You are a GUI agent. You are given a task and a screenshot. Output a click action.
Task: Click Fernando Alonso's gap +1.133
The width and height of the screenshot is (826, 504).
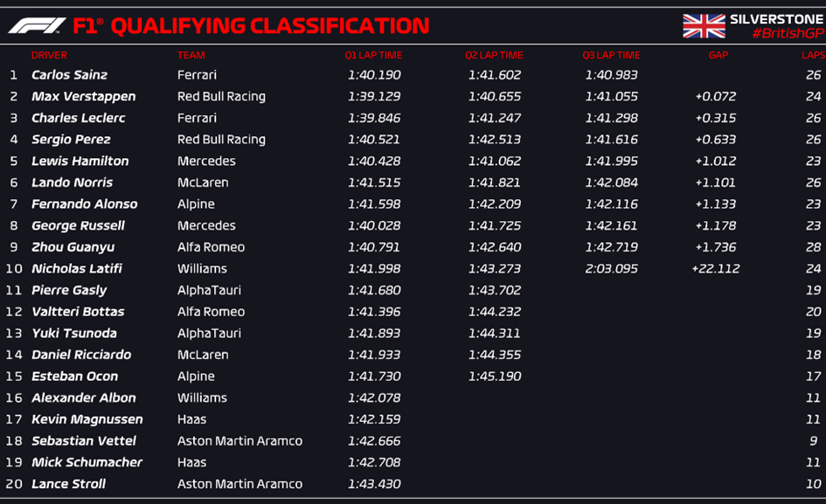click(715, 204)
